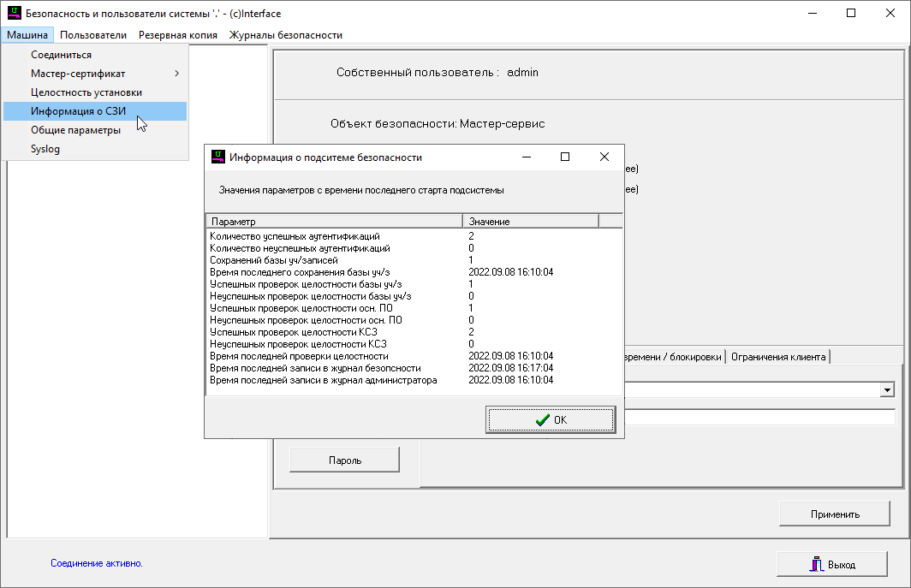Screen dimensions: 911x588
Task: Click the Пароль button
Action: click(x=344, y=460)
